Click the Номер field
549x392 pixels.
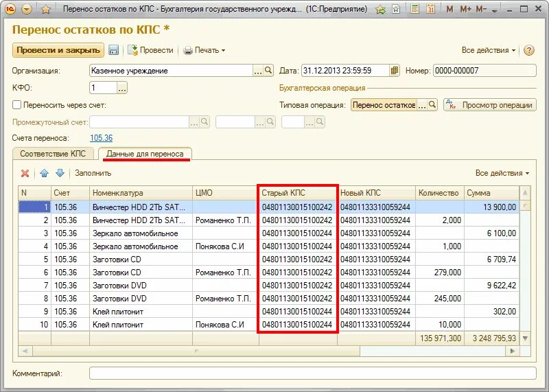coord(484,71)
